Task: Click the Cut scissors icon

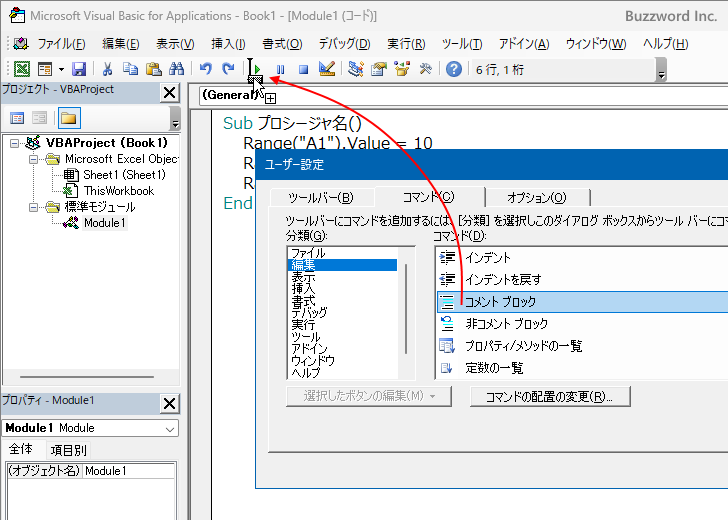Action: click(x=107, y=69)
